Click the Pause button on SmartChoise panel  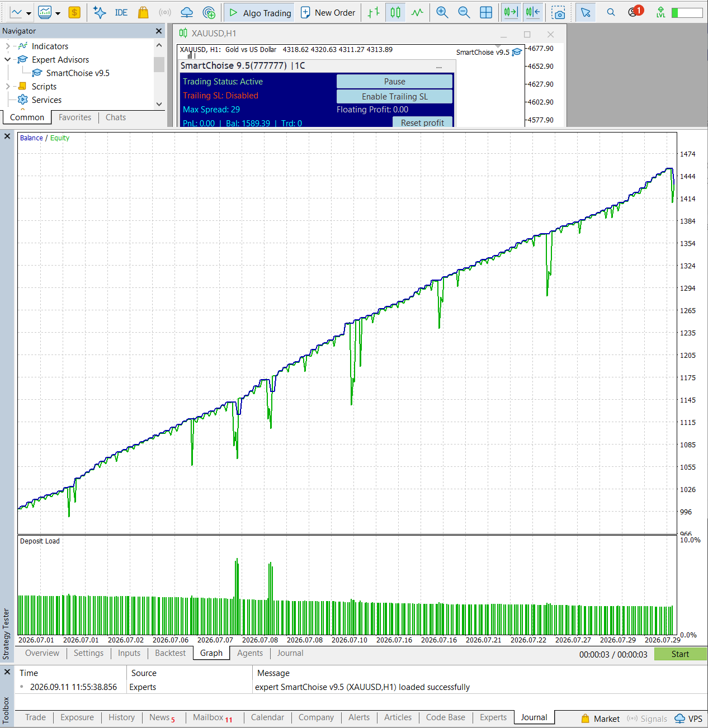coord(395,82)
